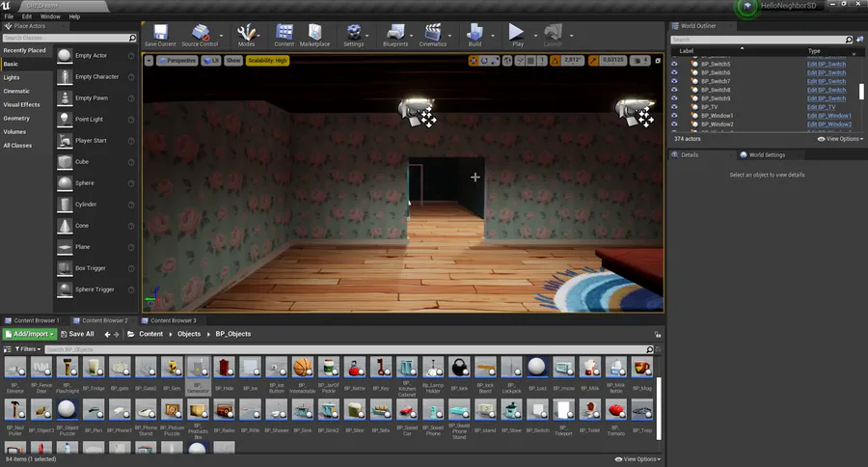Screen dimensions: 868x467
Task: Select the rotate transform gizmo icon
Action: pyautogui.click(x=484, y=61)
